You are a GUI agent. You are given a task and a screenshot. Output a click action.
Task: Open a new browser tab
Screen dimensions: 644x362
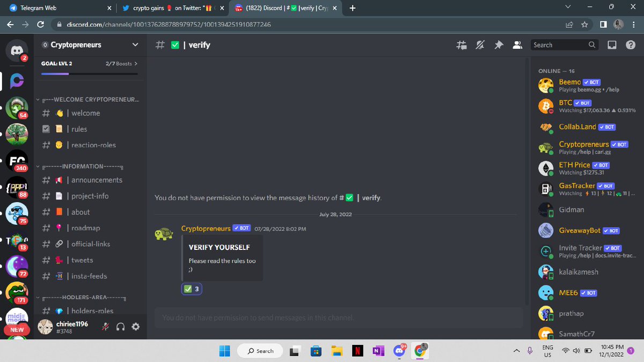[x=353, y=8]
